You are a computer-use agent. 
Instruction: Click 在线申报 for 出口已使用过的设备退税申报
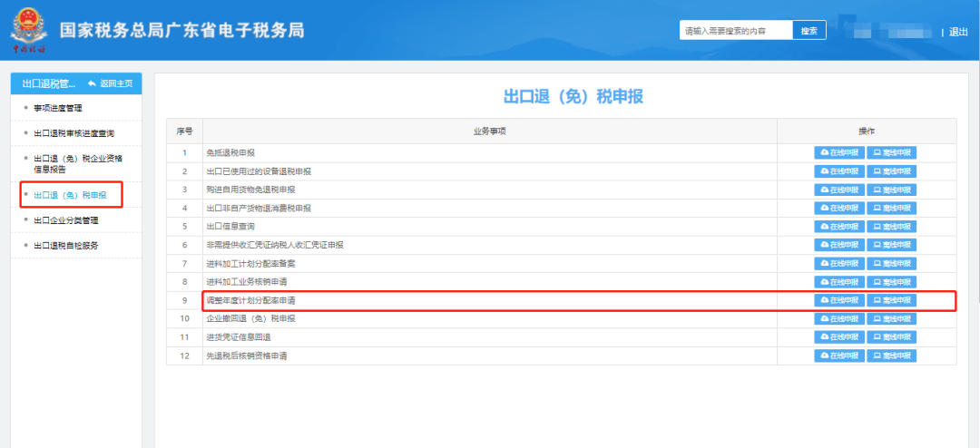click(x=839, y=171)
